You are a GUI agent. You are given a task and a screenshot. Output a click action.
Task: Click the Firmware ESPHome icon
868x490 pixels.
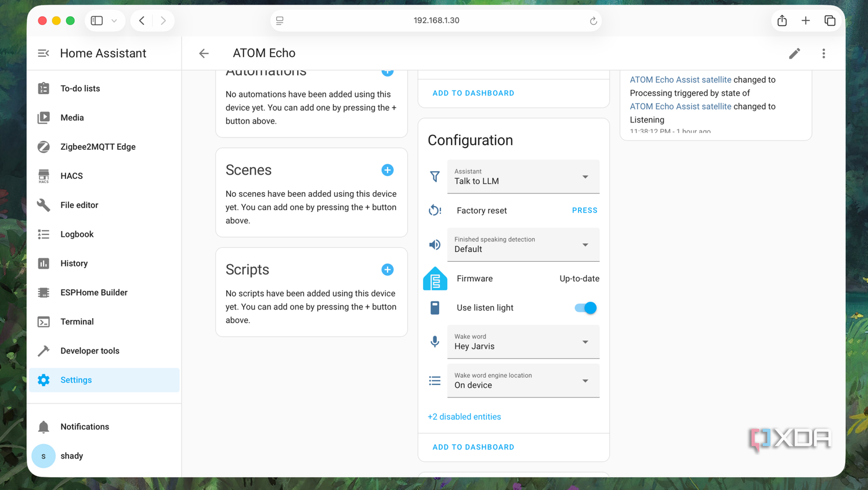point(435,279)
